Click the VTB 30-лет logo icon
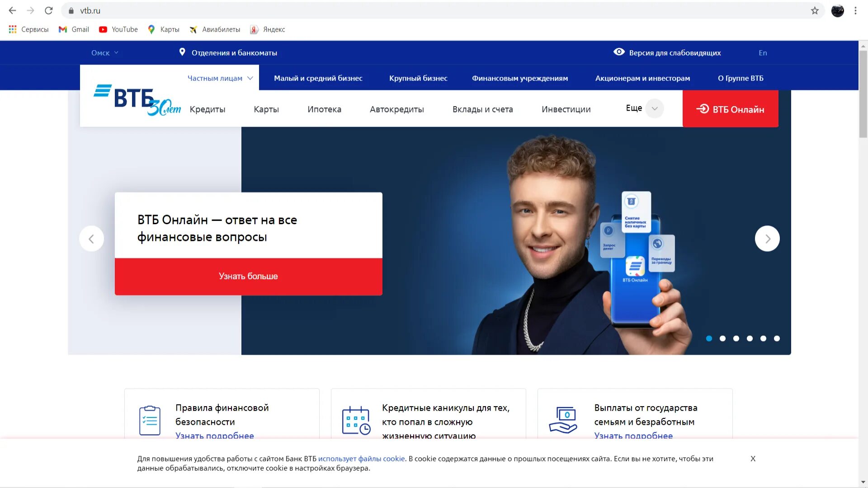 137,99
